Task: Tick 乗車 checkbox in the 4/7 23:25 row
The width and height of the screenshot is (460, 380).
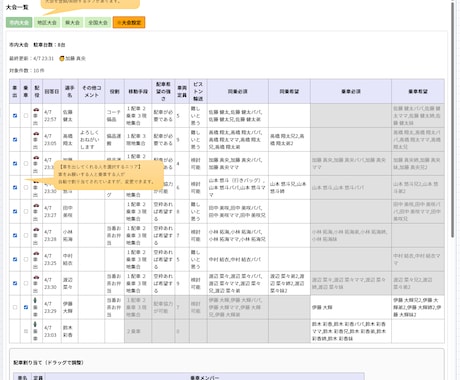Action: 26,259
